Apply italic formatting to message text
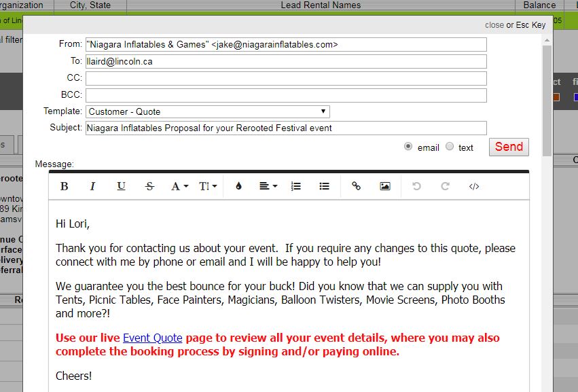Screen dimensions: 578x392 (x=93, y=186)
